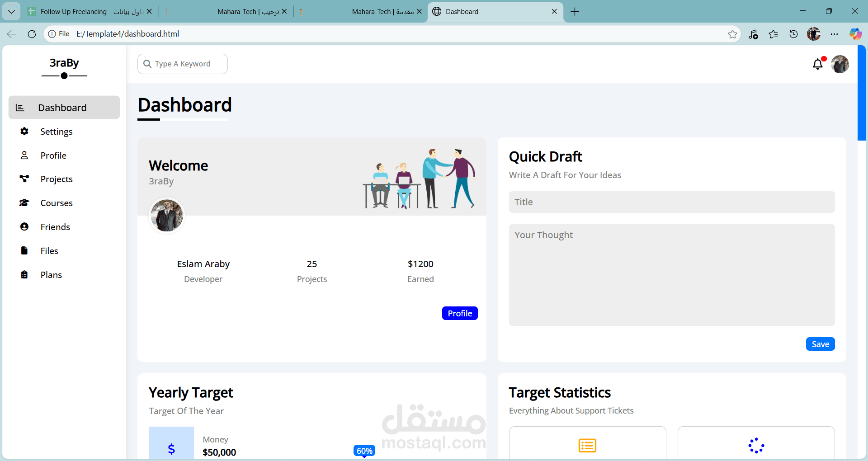Open the tab search chevron
The image size is (868, 461).
click(x=11, y=11)
